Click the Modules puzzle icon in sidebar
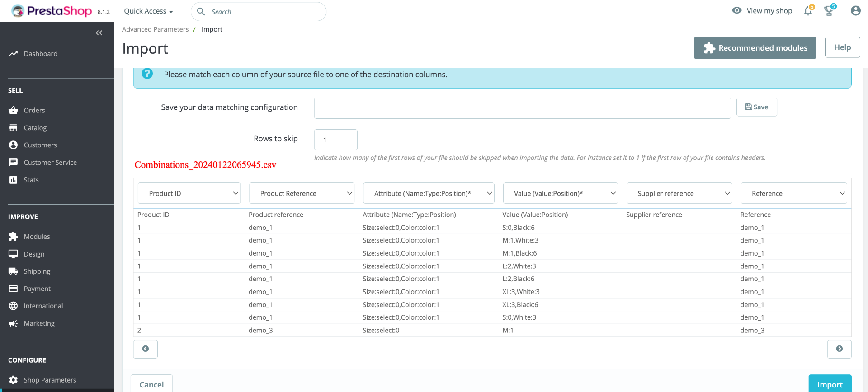The height and width of the screenshot is (392, 868). pyautogui.click(x=13, y=237)
